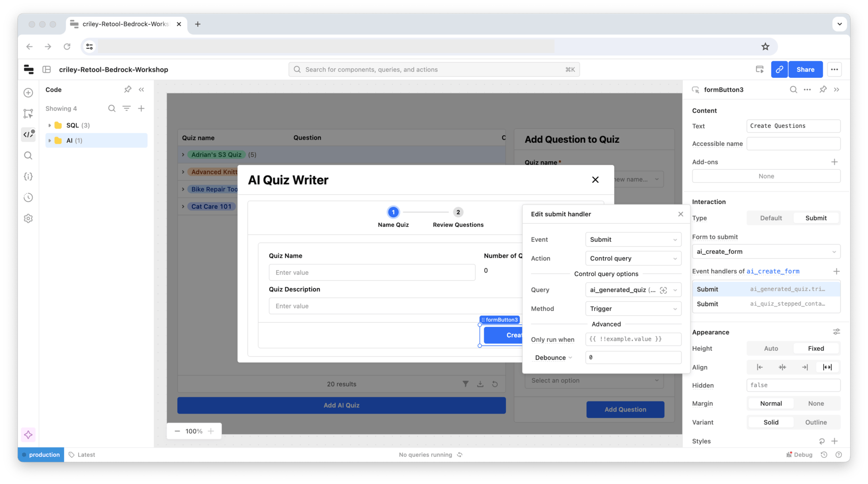Open the Action dropdown showing Control query
Screen dimensions: 868x484
click(633, 258)
